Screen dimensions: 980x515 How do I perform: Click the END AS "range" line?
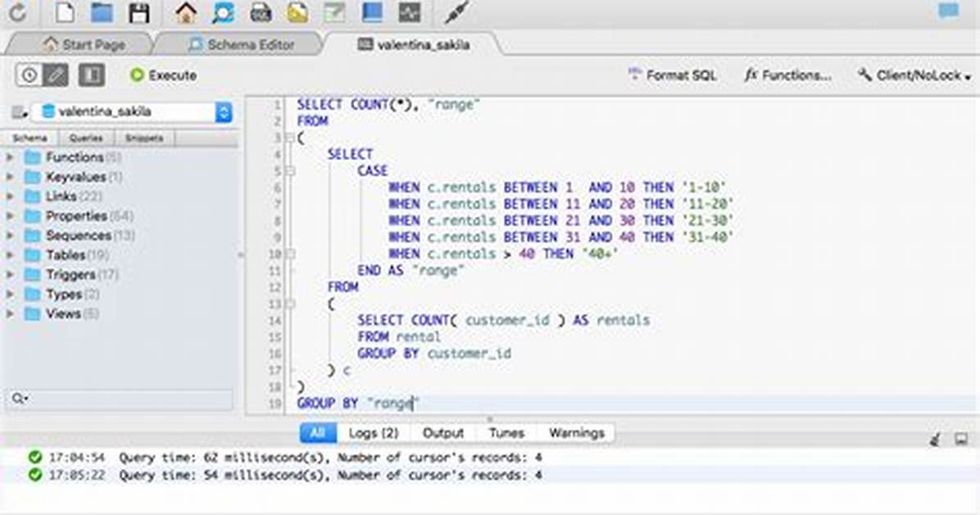(x=411, y=271)
